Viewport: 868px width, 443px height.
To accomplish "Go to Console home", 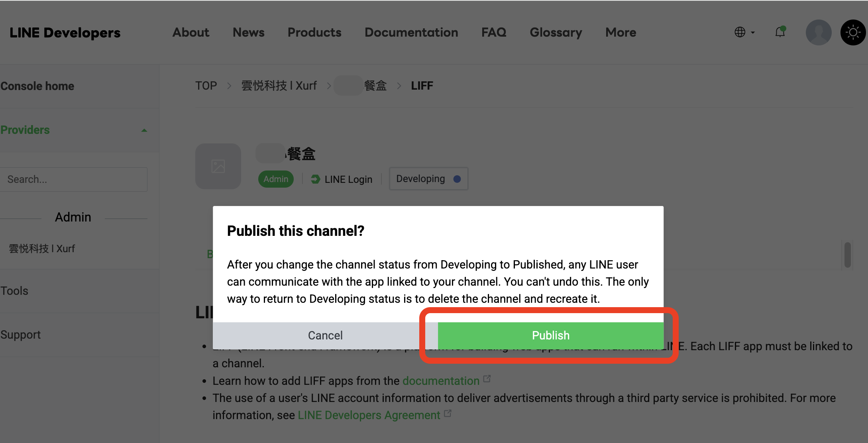I will point(37,86).
